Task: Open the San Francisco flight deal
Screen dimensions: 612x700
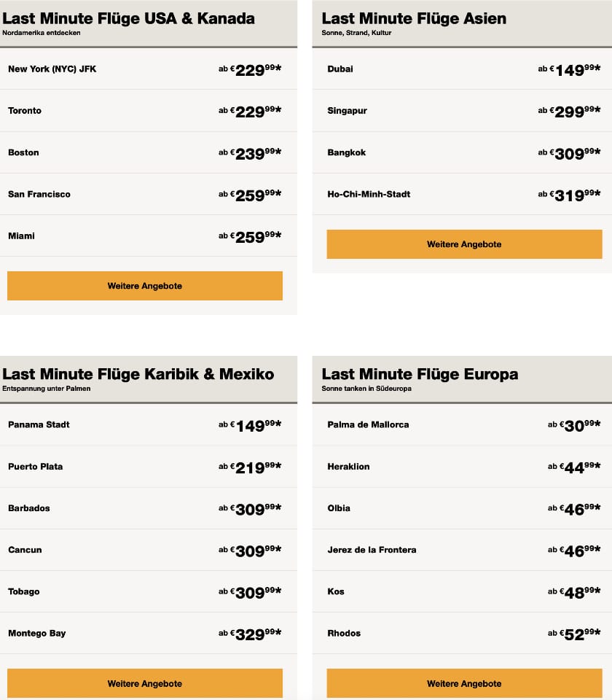Action: [x=144, y=194]
